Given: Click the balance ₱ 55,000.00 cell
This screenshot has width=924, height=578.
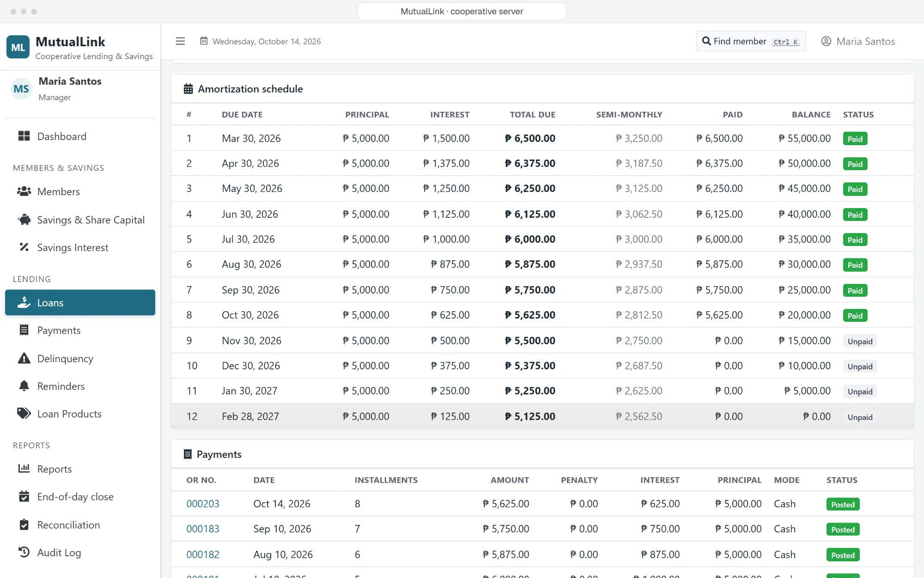Looking at the screenshot, I should coord(804,138).
